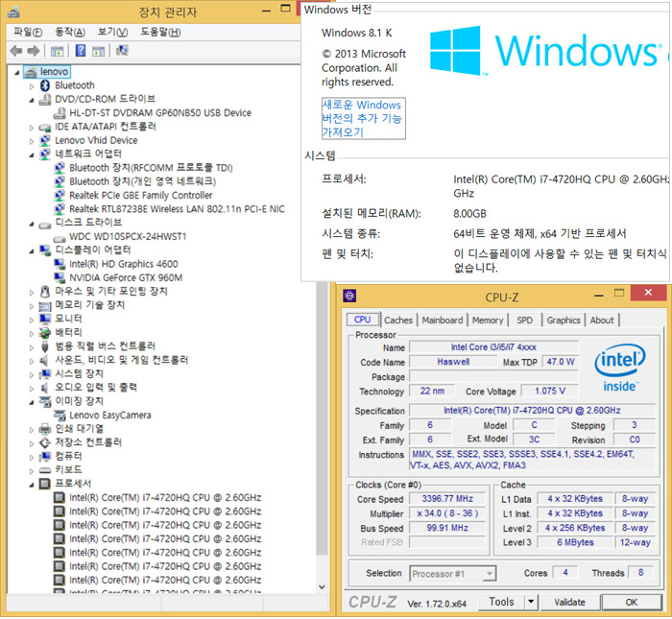Switch to the Graphics tab in CPU-Z
Screen dimensions: 672x619
coord(564,320)
